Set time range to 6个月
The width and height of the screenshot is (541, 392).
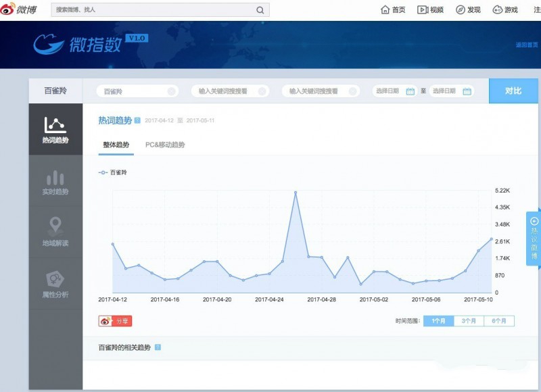pos(499,321)
